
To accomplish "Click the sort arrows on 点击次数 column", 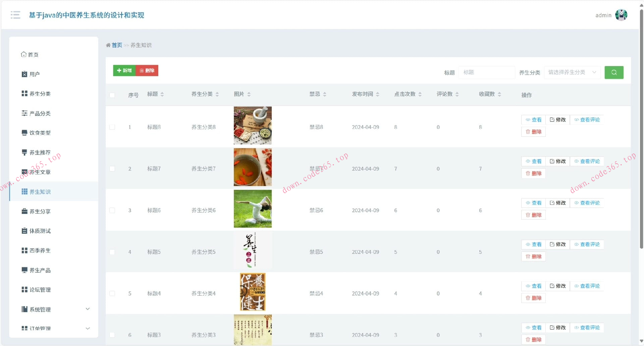I will tap(420, 95).
